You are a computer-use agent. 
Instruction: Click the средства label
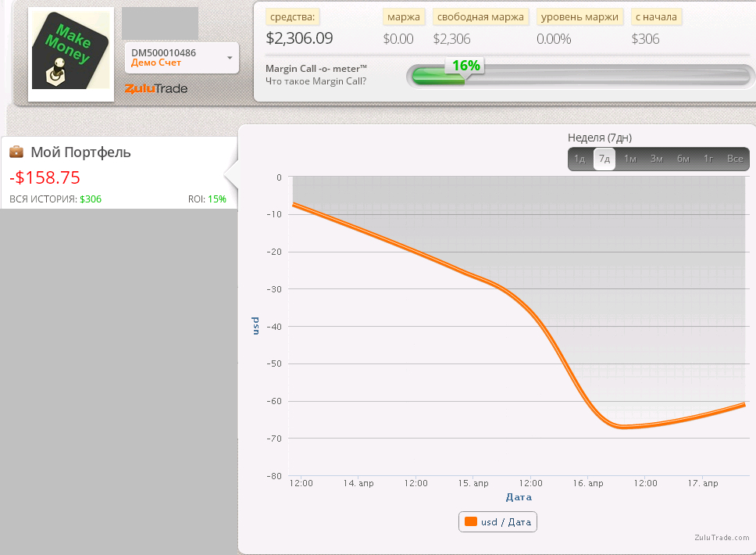pyautogui.click(x=292, y=17)
